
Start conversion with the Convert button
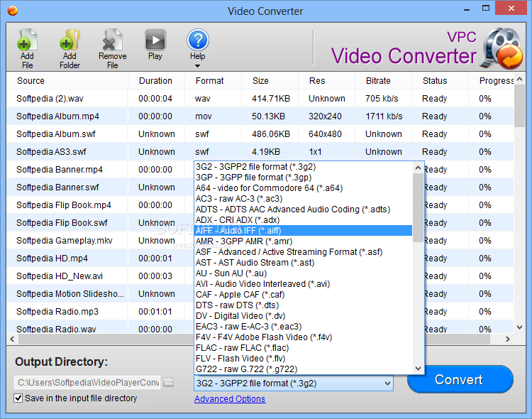[x=460, y=379]
